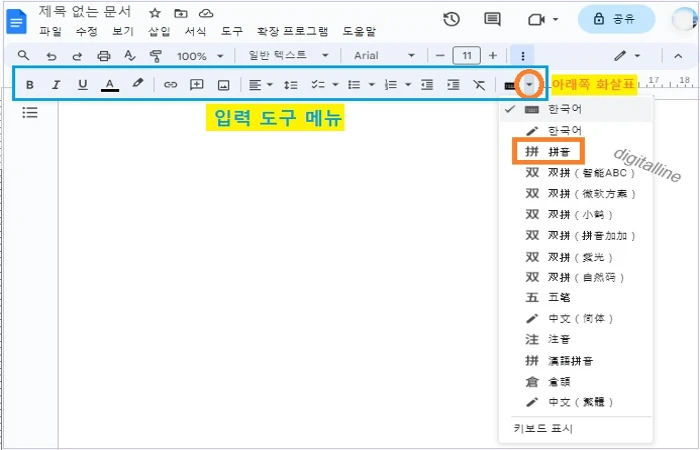The height and width of the screenshot is (450, 700).
Task: Select 한국어 handwriting pencil input
Action: [575, 131]
